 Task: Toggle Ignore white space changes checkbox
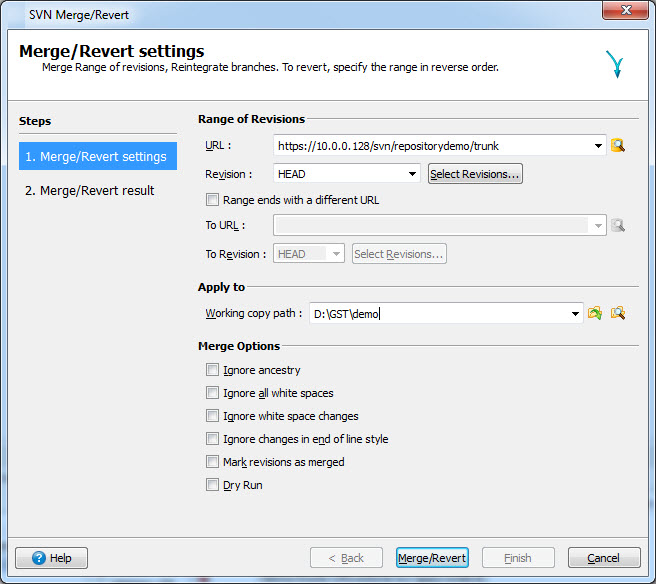212,416
